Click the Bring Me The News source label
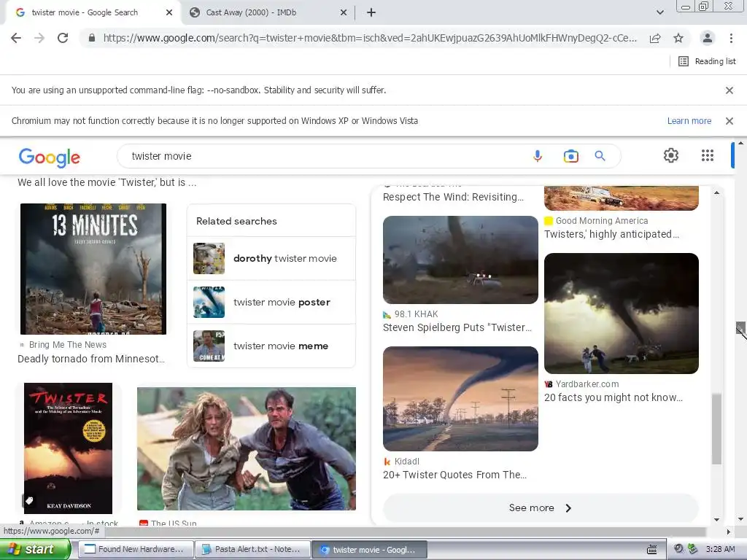The image size is (747, 560). pos(68,345)
